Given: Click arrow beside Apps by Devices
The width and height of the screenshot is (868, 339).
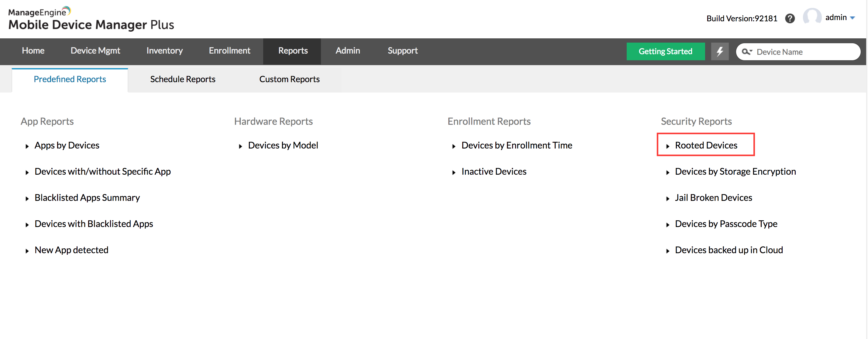Looking at the screenshot, I should 27,146.
